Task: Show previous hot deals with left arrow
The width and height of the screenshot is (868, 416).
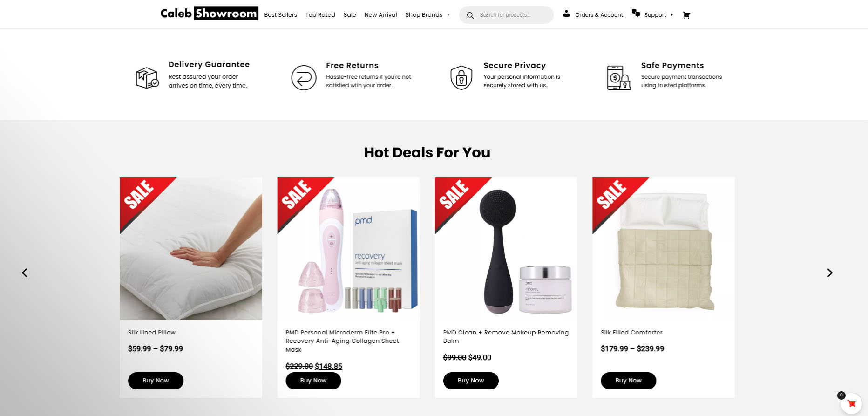Action: tap(25, 273)
